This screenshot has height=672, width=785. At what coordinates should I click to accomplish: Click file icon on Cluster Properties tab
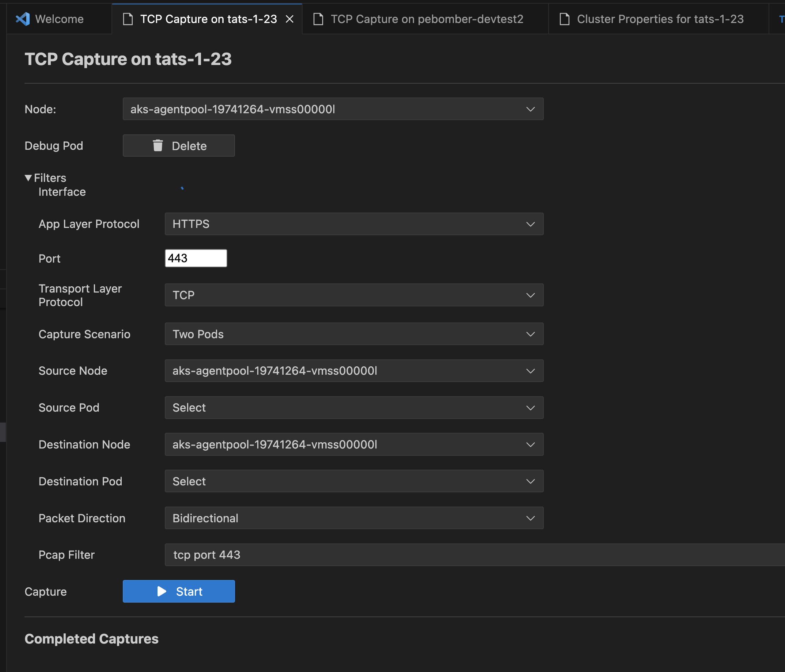click(565, 19)
